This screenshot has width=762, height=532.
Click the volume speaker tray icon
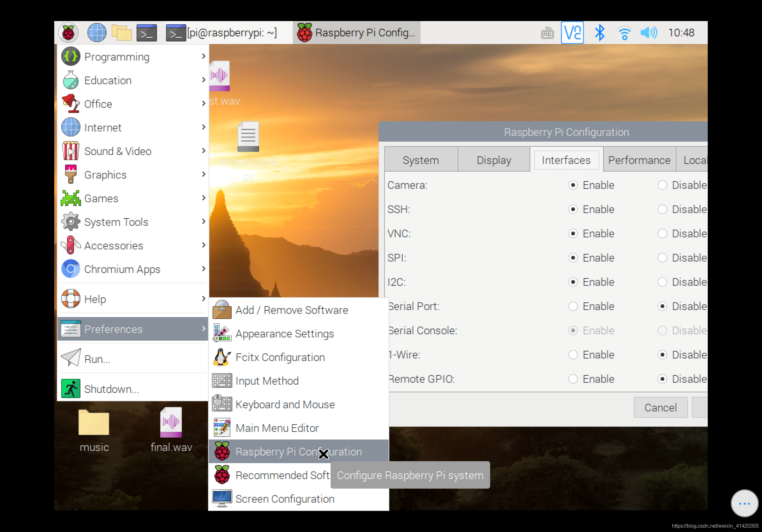coord(648,33)
